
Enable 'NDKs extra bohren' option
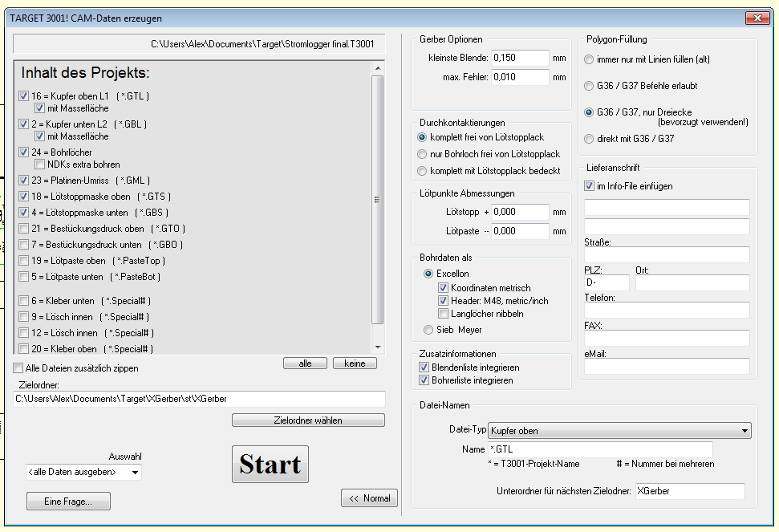[40, 164]
